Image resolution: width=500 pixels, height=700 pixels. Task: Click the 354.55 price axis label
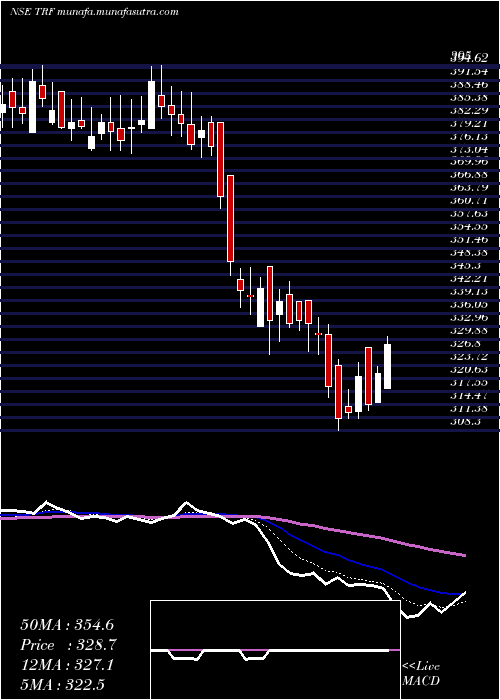click(x=469, y=226)
